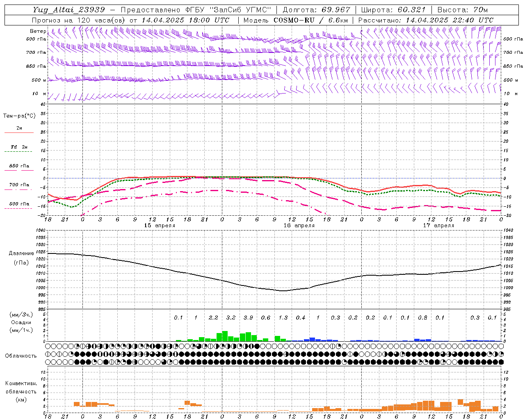Click the forecast start time '18:00 UTC'
The height and width of the screenshot is (420, 525).
pos(209,20)
